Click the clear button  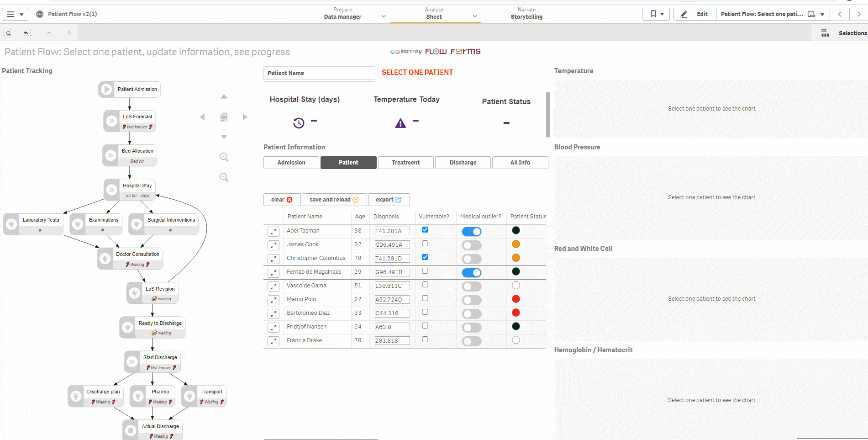pos(282,200)
